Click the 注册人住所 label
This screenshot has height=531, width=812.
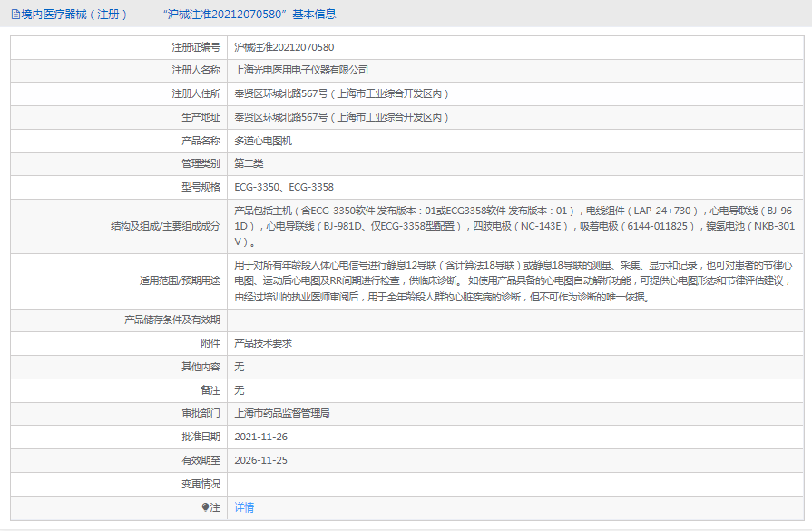click(196, 93)
